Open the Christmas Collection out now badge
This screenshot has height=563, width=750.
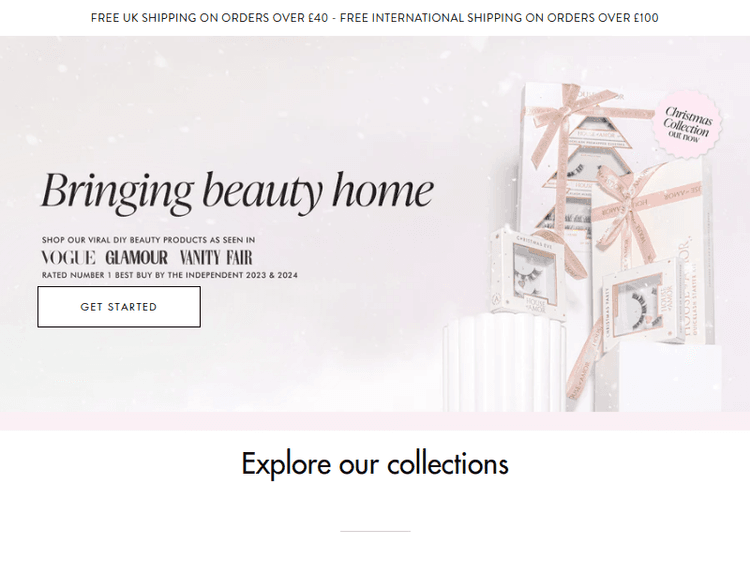[687, 124]
